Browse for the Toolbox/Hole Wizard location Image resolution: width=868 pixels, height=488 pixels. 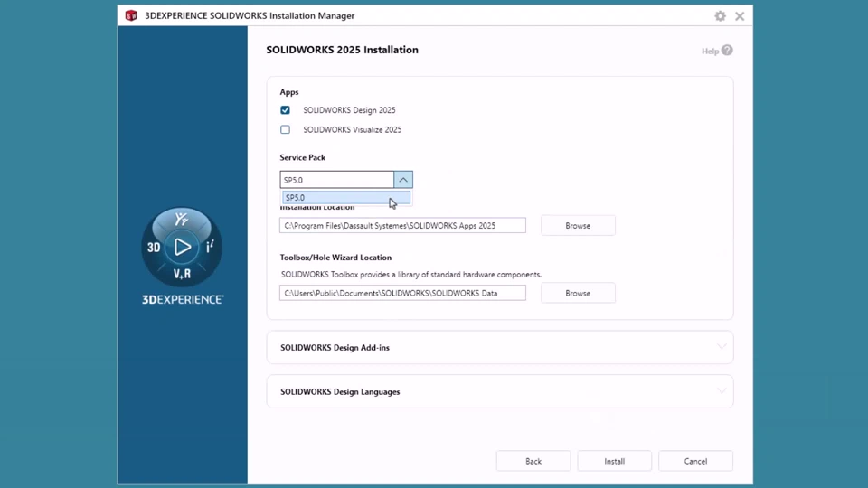pyautogui.click(x=578, y=293)
